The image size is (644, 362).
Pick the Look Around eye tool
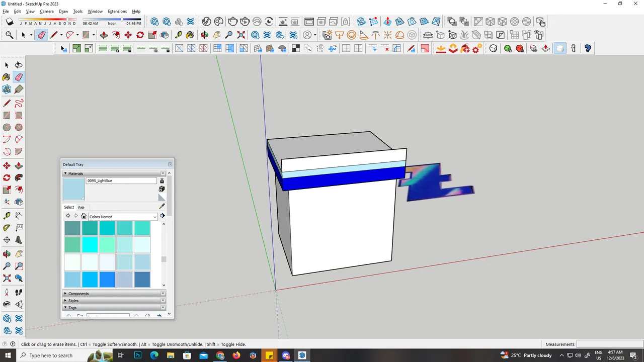click(7, 304)
